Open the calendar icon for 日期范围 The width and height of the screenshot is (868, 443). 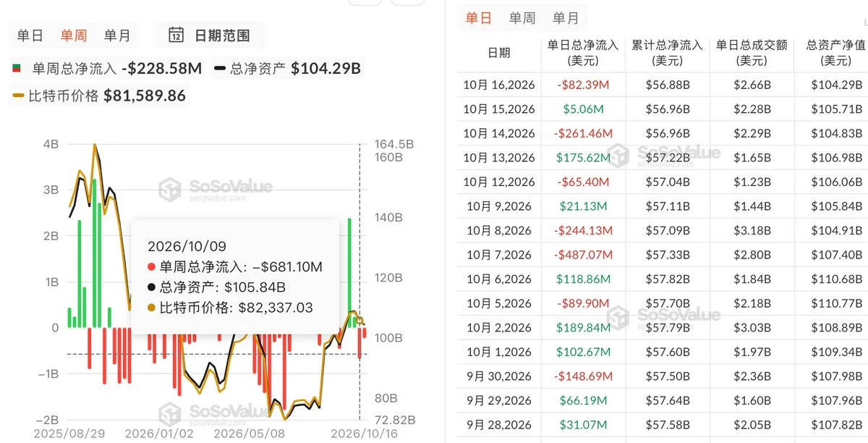(176, 35)
